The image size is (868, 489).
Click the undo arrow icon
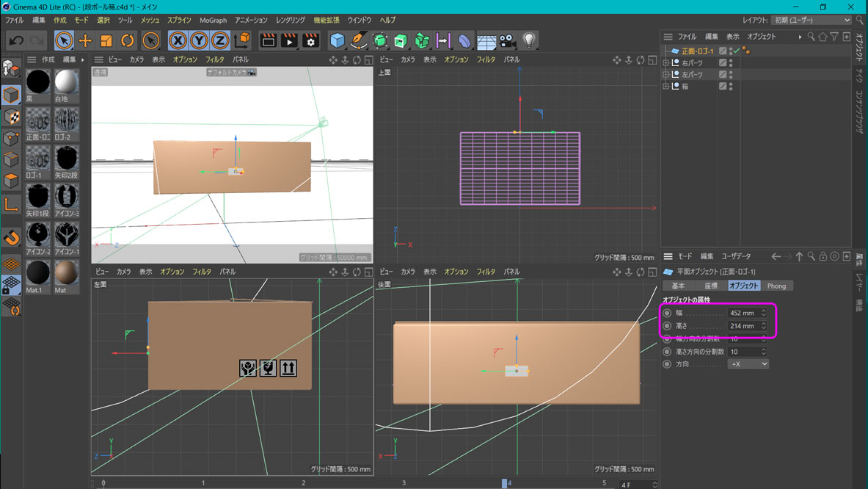point(16,40)
